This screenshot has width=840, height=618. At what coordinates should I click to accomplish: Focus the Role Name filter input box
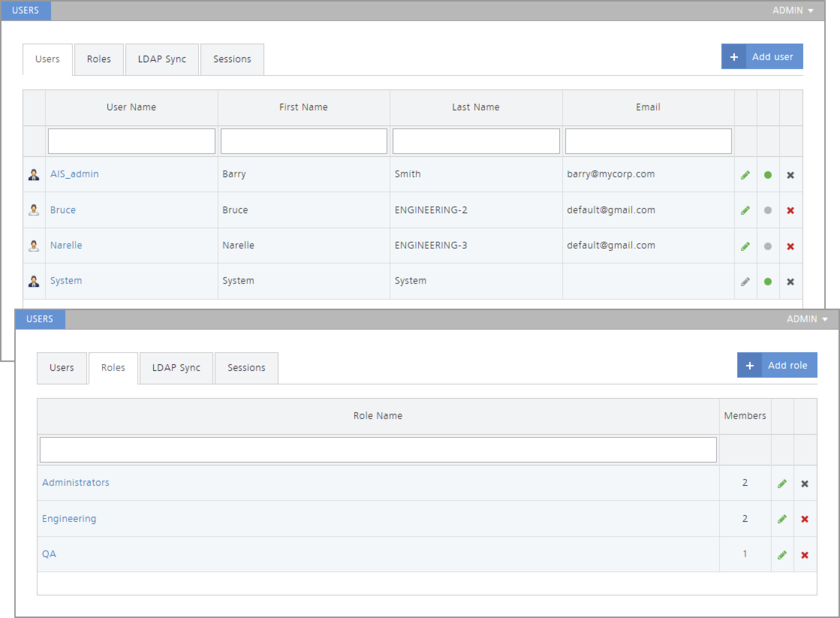point(378,450)
